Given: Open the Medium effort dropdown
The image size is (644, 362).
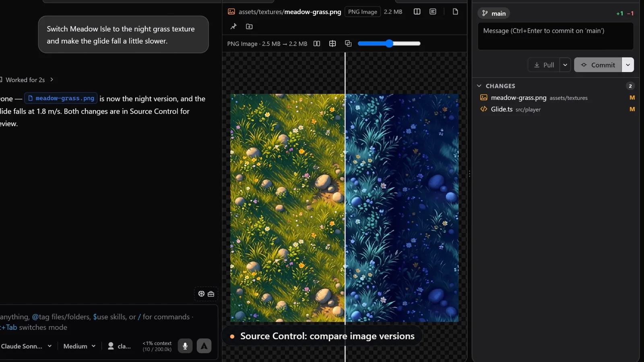Looking at the screenshot, I should click(80, 346).
